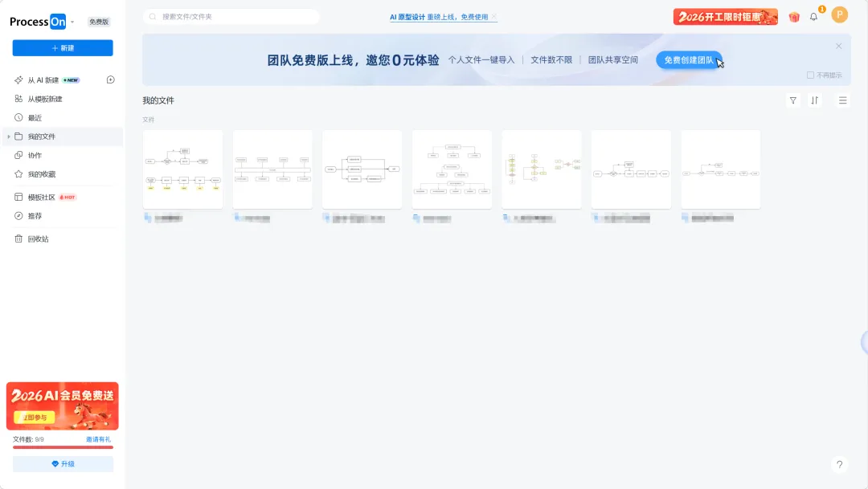Viewport: 868px width, 489px height.
Task: Click the ProcessOn logo
Action: point(38,22)
